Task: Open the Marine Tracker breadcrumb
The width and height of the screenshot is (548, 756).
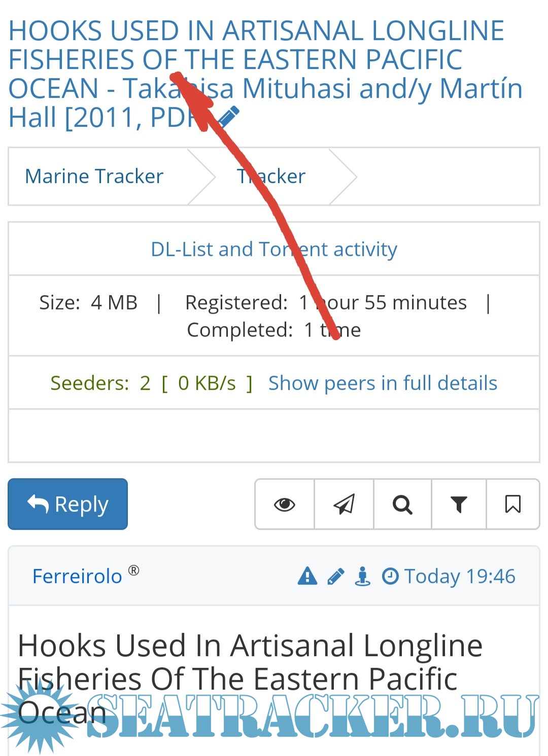Action: click(94, 176)
